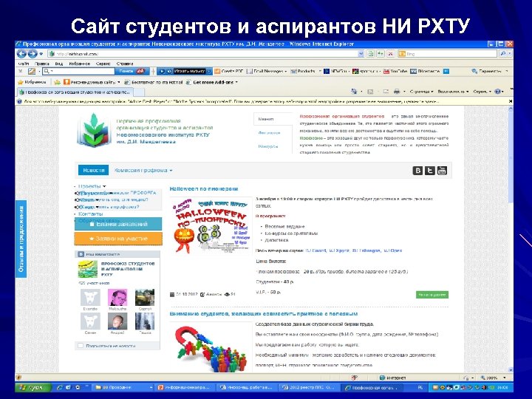Viewport: 532px width, 399px height.
Task: Click the Halloween poster image
Action: pyautogui.click(x=212, y=225)
